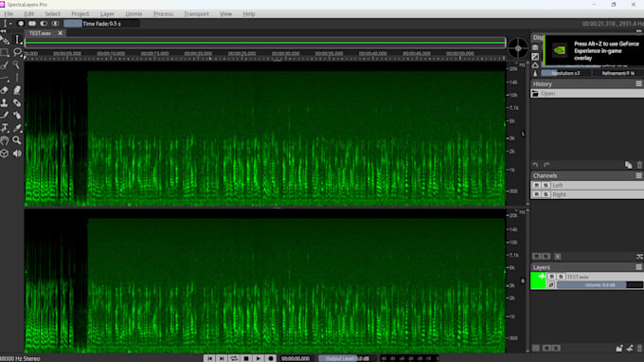The height and width of the screenshot is (362, 644).
Task: Mute the Left channel
Action: click(x=536, y=186)
